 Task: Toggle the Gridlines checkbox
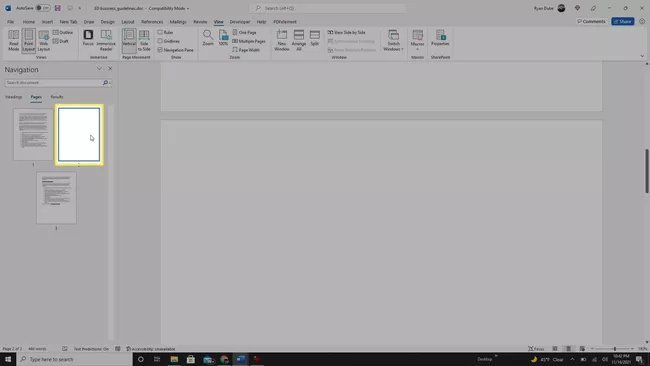coord(160,41)
